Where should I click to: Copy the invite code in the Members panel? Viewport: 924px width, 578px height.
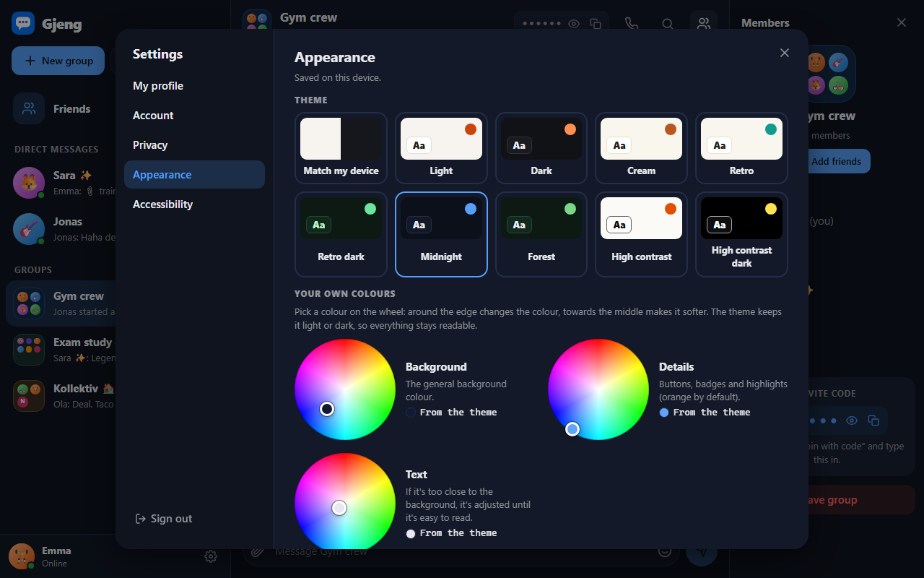[x=873, y=420]
